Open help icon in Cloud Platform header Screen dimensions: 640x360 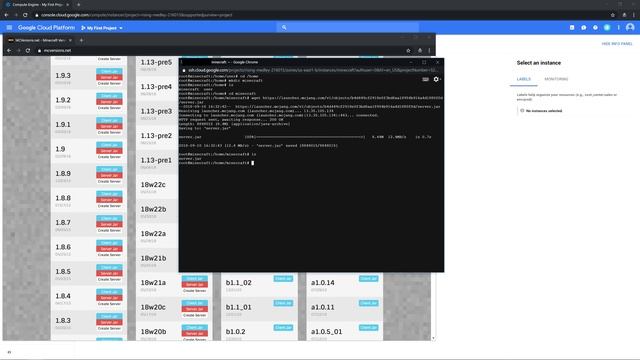(595, 28)
